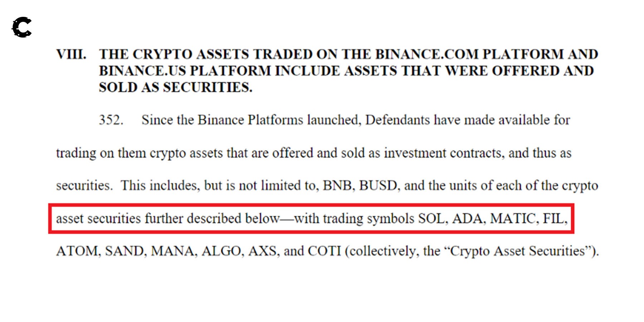Click the words SOLD AS SECURITIES
644x322 pixels.
point(175,87)
